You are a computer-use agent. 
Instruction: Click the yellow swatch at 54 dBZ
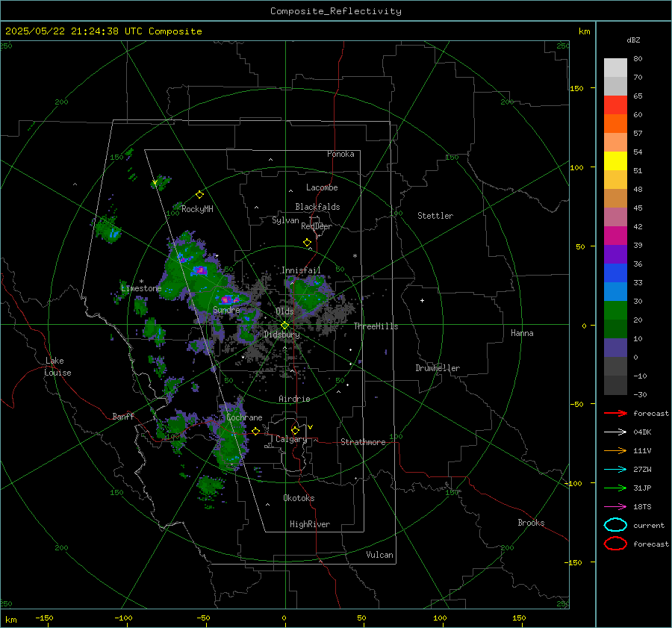pos(615,161)
